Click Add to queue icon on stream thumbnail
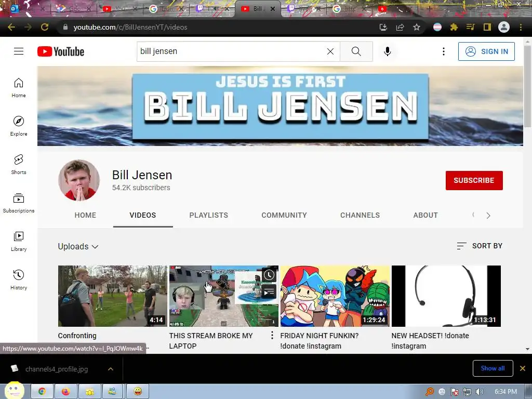Image resolution: width=532 pixels, height=399 pixels. click(x=269, y=291)
